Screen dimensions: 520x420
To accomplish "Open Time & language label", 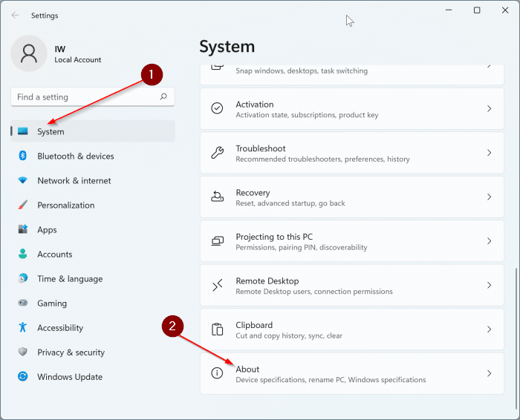I will pyautogui.click(x=70, y=279).
